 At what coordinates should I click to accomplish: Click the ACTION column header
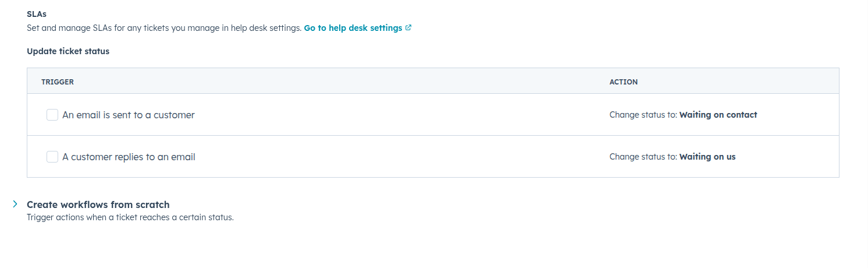click(623, 82)
